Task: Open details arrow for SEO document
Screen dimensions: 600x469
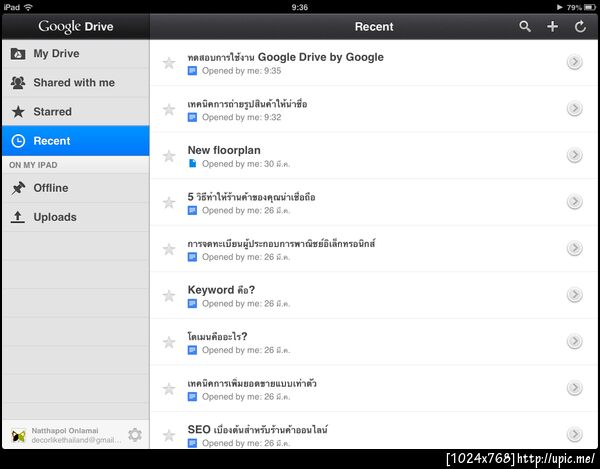Action: pyautogui.click(x=574, y=434)
